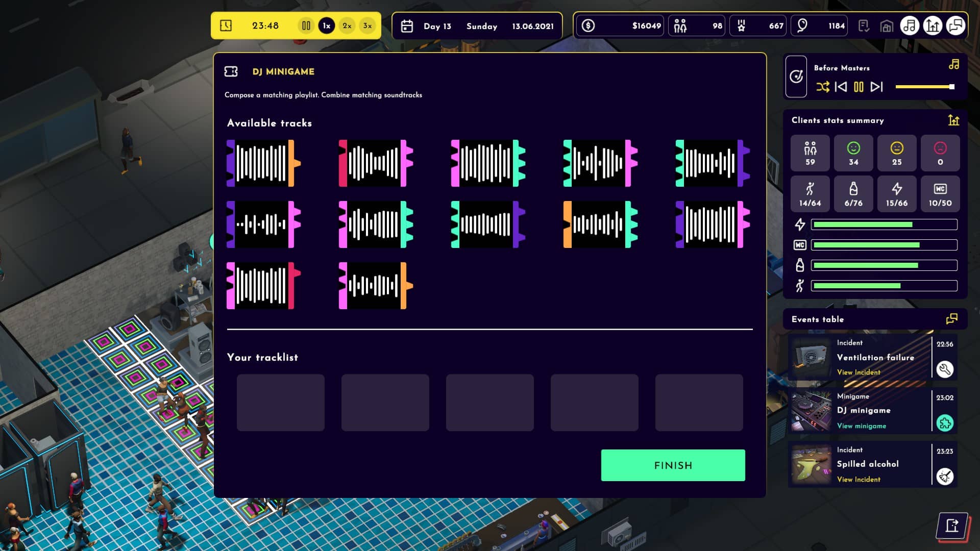Click the drinks stat tile 6/76
This screenshot has width=980, height=551.
tap(853, 194)
